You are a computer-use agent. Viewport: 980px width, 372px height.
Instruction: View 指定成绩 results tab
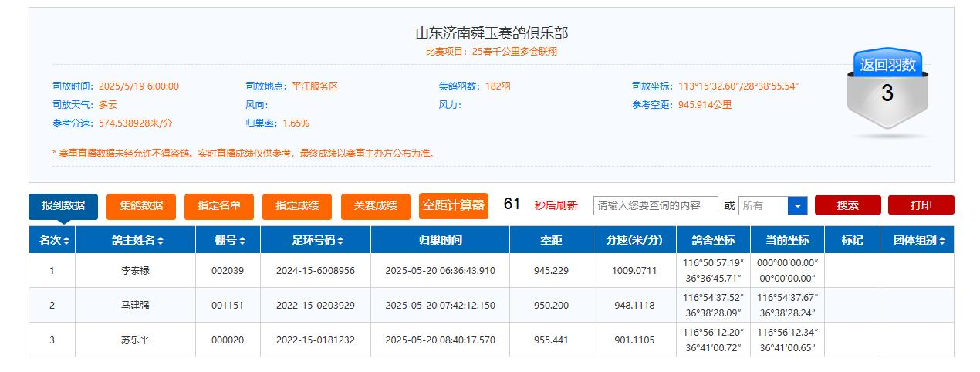[297, 205]
